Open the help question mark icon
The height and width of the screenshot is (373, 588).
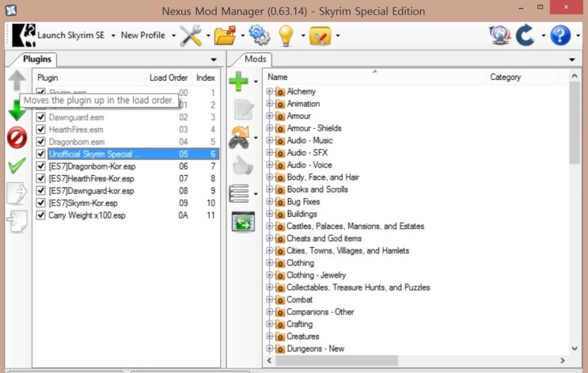point(560,36)
